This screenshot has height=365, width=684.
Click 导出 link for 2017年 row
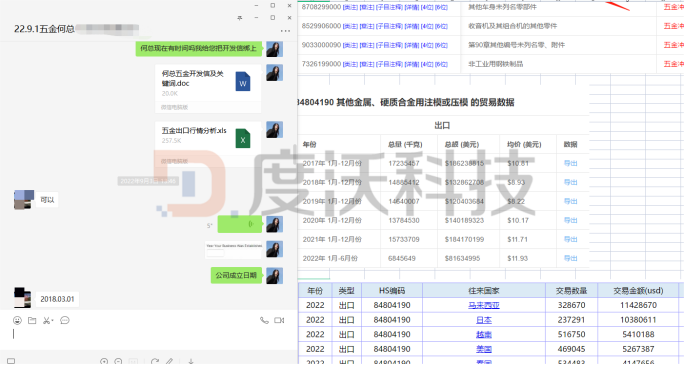click(x=571, y=163)
